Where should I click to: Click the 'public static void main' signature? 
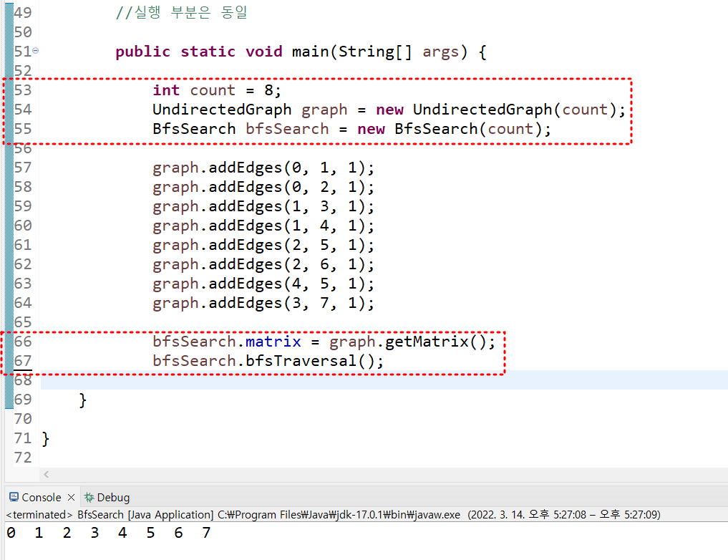(301, 52)
